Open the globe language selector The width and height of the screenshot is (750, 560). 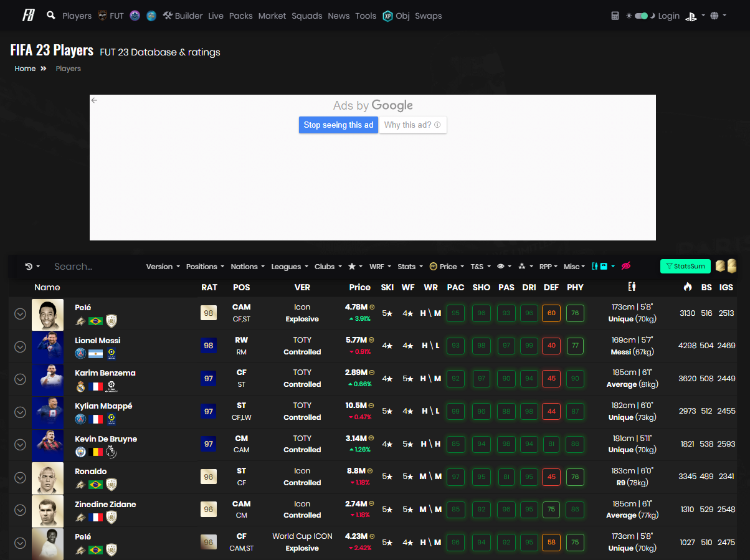(718, 16)
